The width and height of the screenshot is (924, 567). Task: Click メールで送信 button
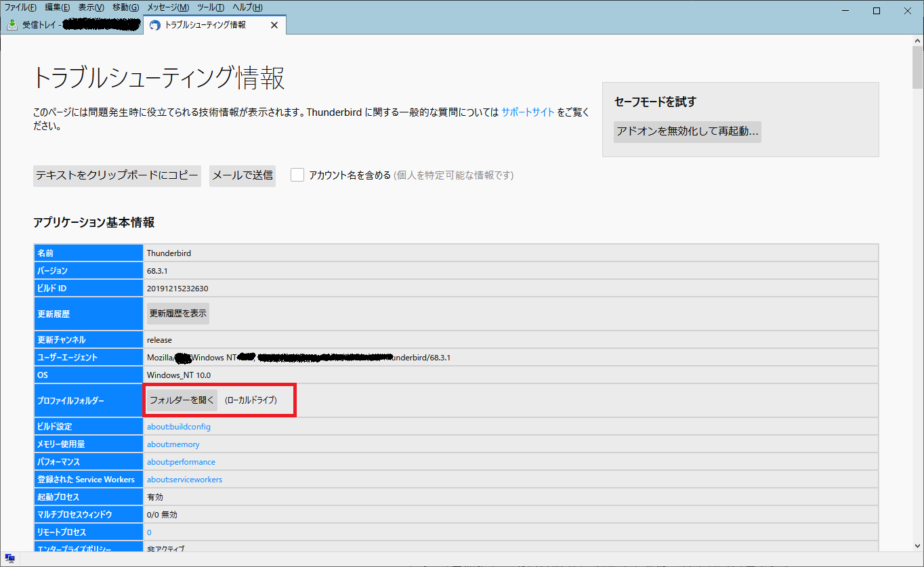pos(243,175)
